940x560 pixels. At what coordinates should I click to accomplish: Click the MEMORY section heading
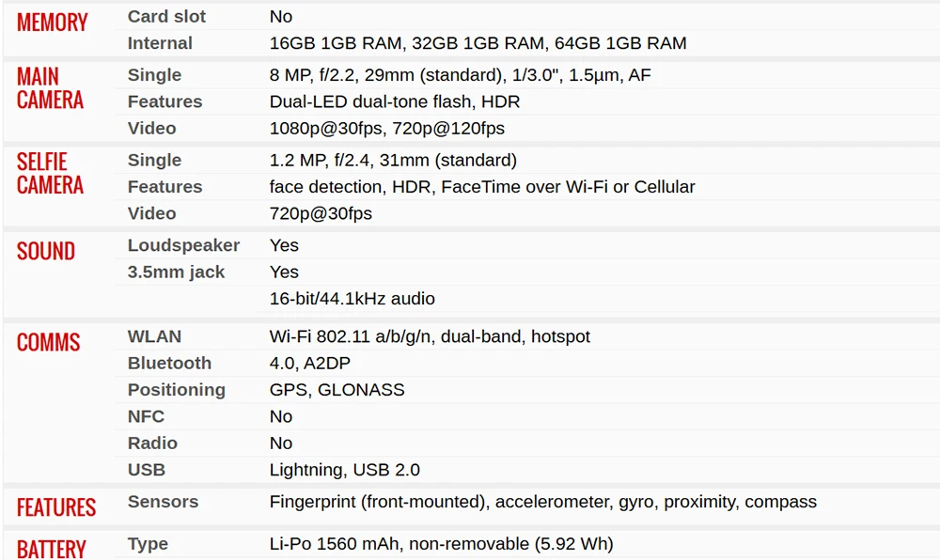tap(52, 23)
